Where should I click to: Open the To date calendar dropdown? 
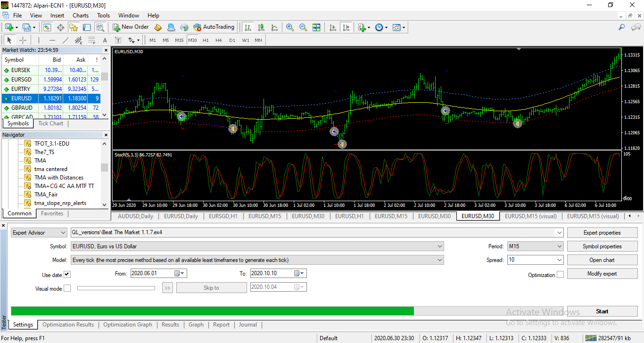(300, 273)
